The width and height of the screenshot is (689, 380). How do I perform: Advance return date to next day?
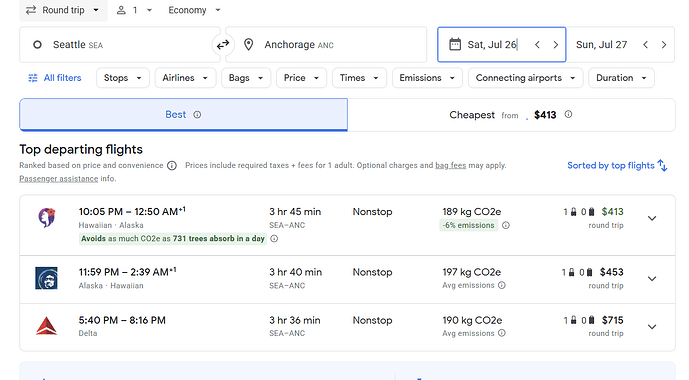pyautogui.click(x=664, y=45)
